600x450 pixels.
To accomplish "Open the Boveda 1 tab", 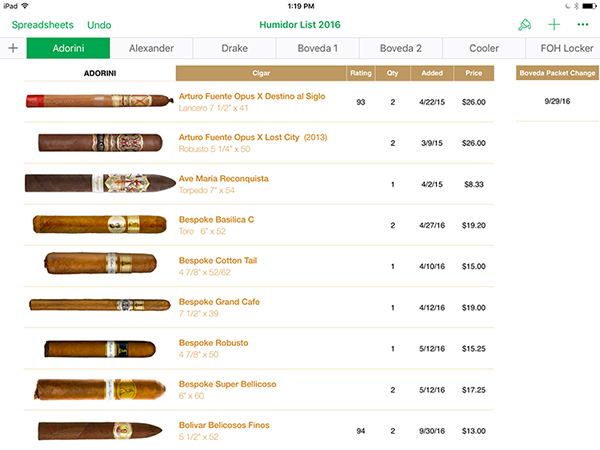I will (317, 48).
